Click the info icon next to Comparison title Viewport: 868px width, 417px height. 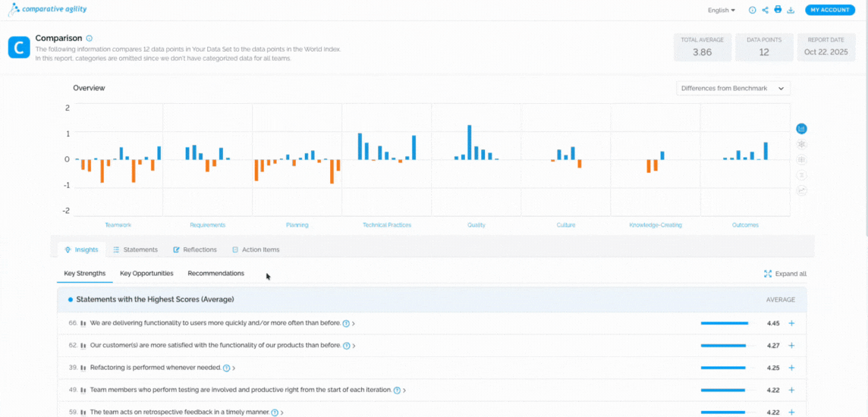pos(90,38)
